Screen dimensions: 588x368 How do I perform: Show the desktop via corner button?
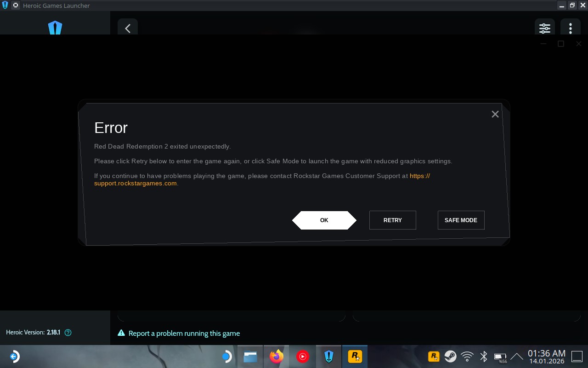577,356
